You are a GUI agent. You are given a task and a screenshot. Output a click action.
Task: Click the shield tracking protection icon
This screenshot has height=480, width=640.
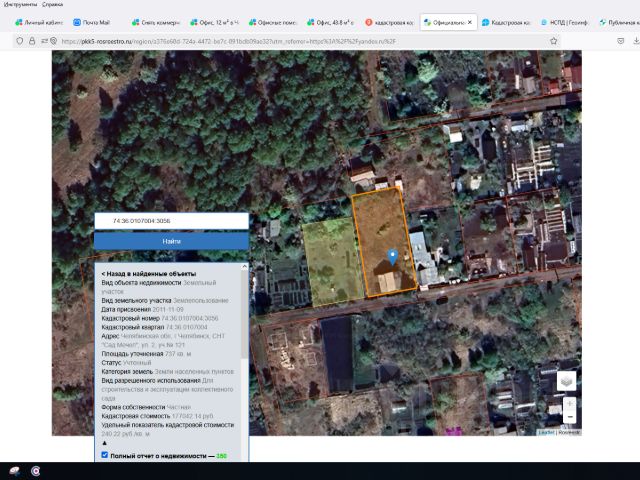20,41
